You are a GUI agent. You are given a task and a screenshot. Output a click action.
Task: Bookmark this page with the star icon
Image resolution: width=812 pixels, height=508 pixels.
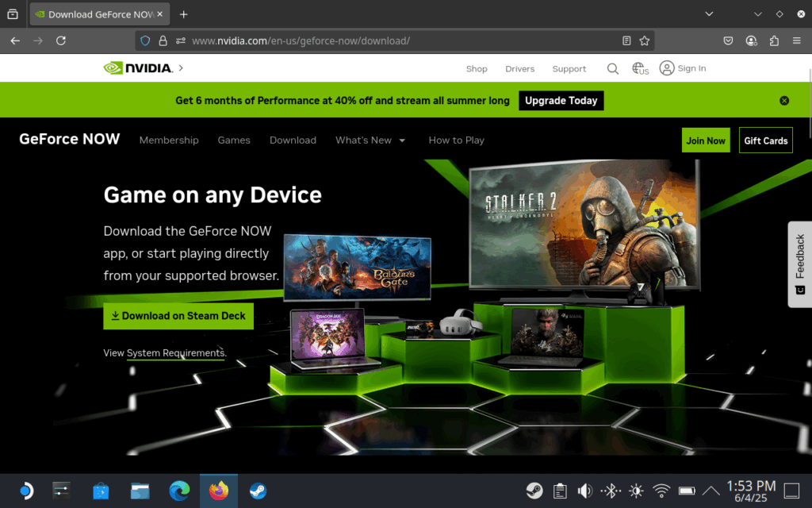point(644,40)
